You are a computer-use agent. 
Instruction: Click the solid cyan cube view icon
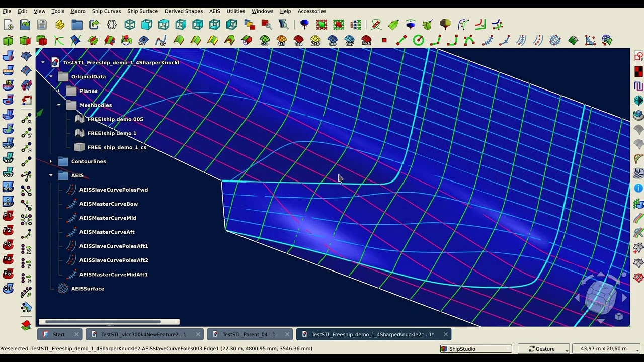point(147,24)
